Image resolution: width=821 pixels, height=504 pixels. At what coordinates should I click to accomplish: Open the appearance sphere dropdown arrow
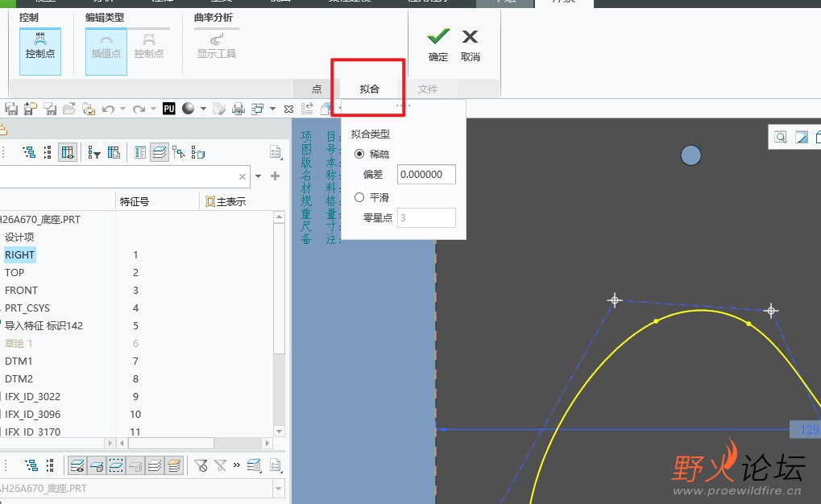click(x=203, y=109)
